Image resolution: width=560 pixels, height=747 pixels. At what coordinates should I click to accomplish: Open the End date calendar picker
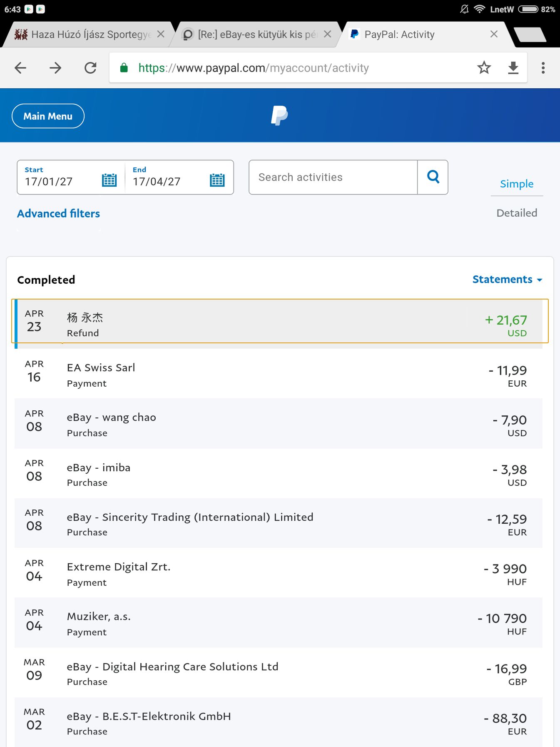pos(217,180)
